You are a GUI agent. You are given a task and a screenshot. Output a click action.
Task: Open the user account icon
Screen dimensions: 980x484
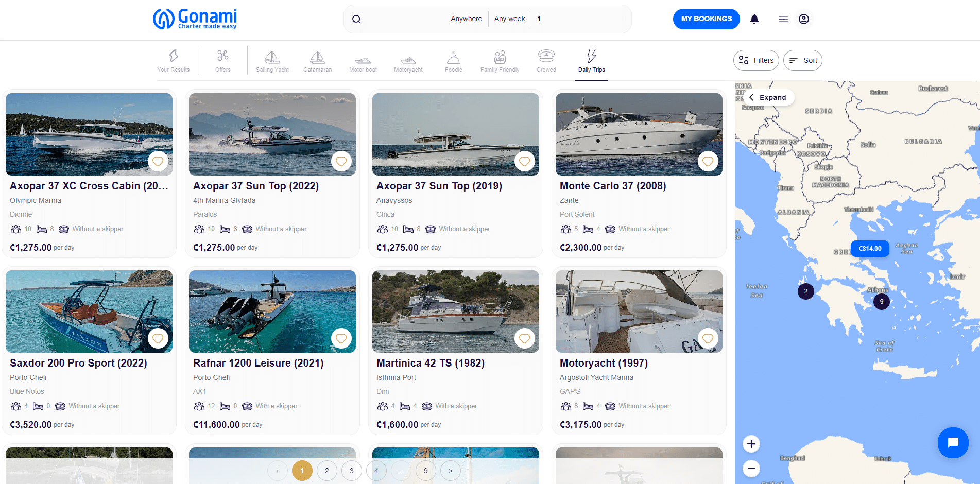804,19
